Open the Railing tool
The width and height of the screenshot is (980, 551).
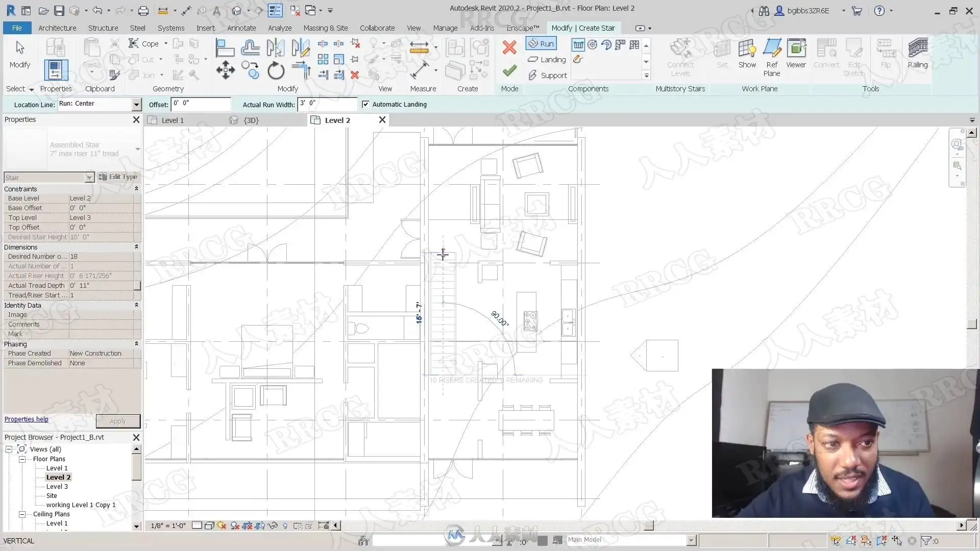(x=917, y=54)
